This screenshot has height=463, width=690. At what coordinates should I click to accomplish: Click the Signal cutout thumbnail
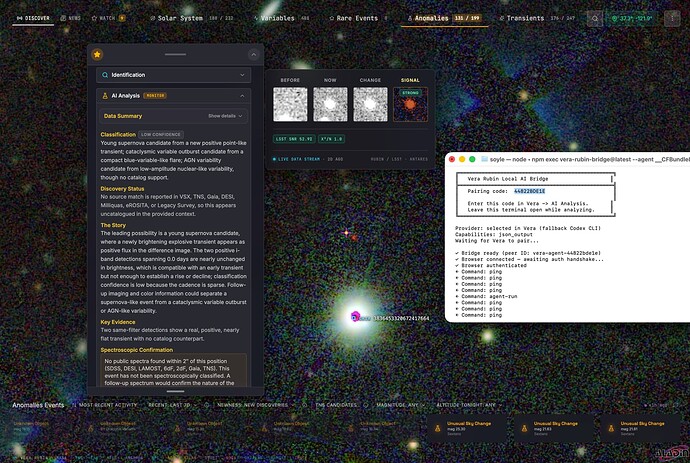coord(410,104)
